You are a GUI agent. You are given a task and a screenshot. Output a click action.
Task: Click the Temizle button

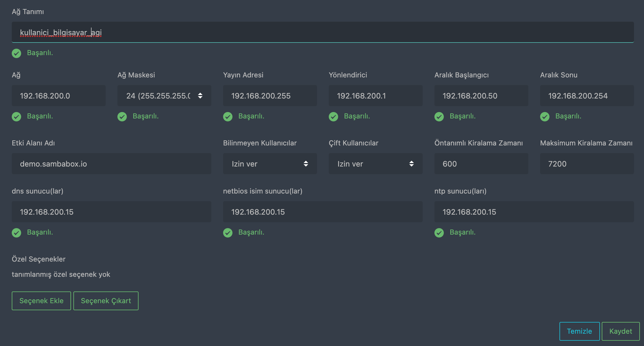click(579, 331)
